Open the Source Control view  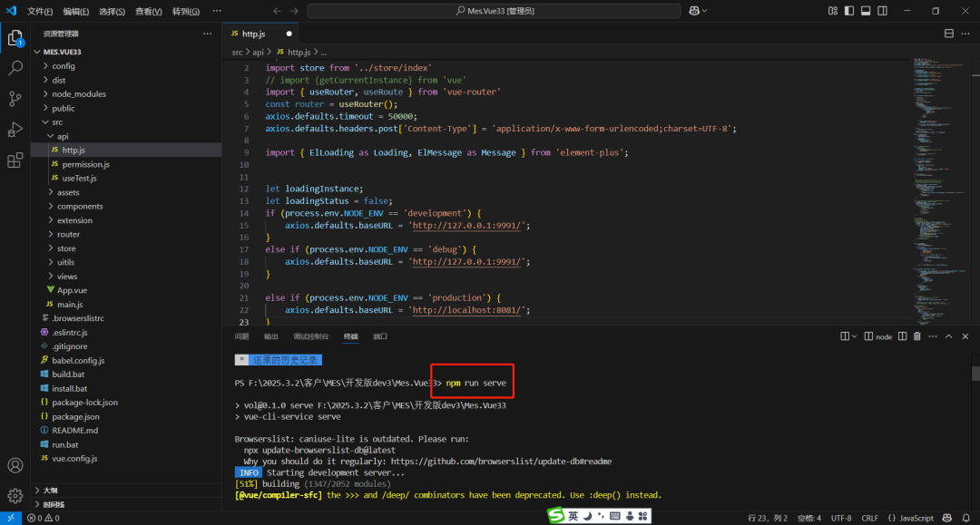(15, 99)
